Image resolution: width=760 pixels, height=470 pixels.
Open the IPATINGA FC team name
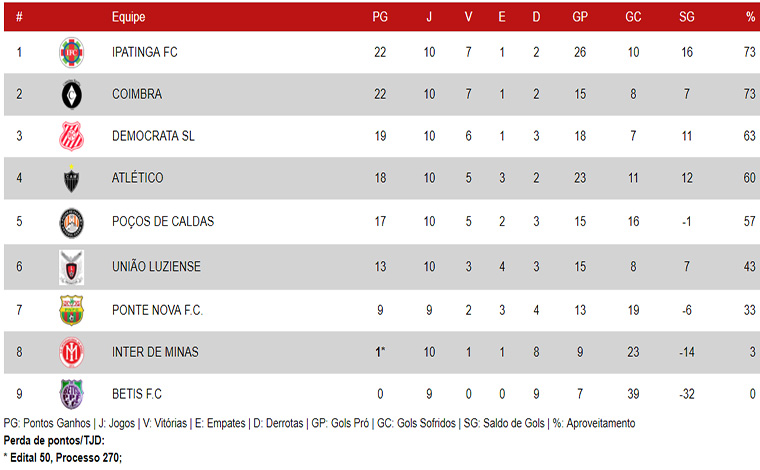click(144, 52)
